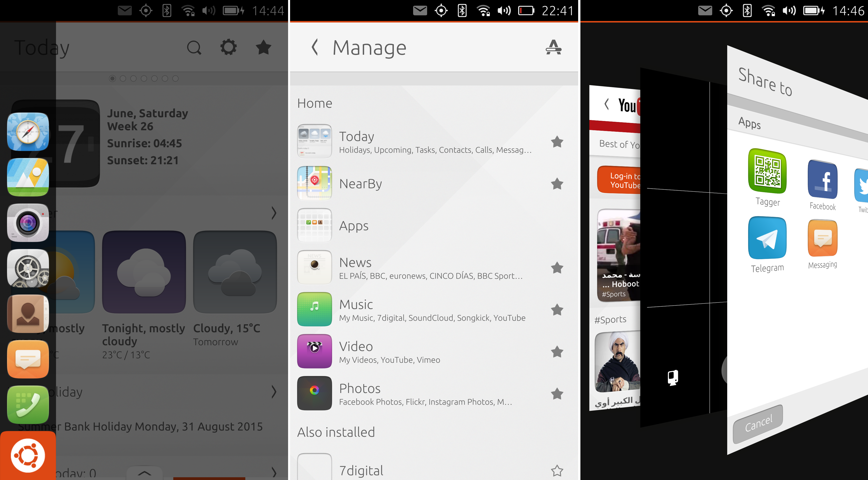Go back from the Manage screen
This screenshot has height=480, width=868.
[315, 47]
